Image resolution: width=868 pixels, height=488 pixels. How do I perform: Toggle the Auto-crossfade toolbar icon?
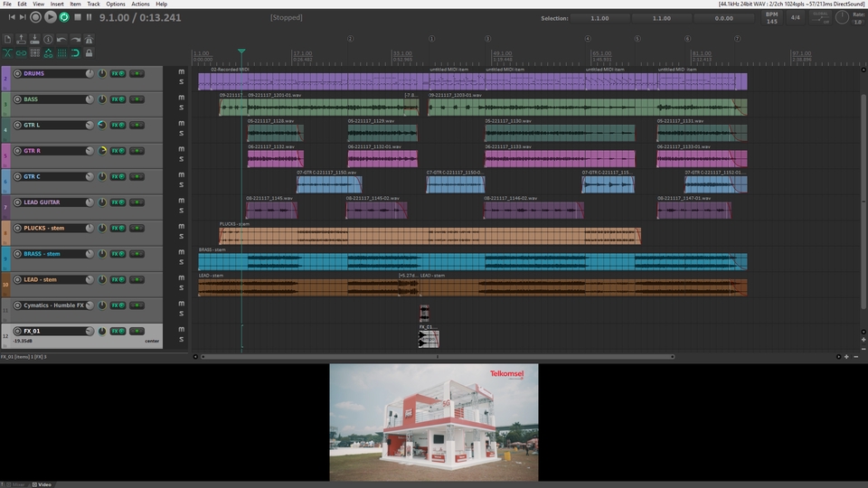coord(7,53)
